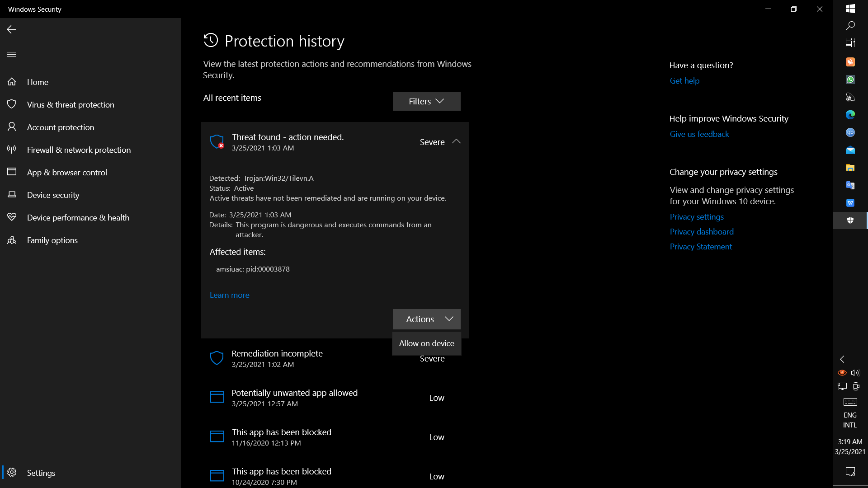Click the Virus protection shield icon
The height and width of the screenshot is (488, 868).
[12, 104]
